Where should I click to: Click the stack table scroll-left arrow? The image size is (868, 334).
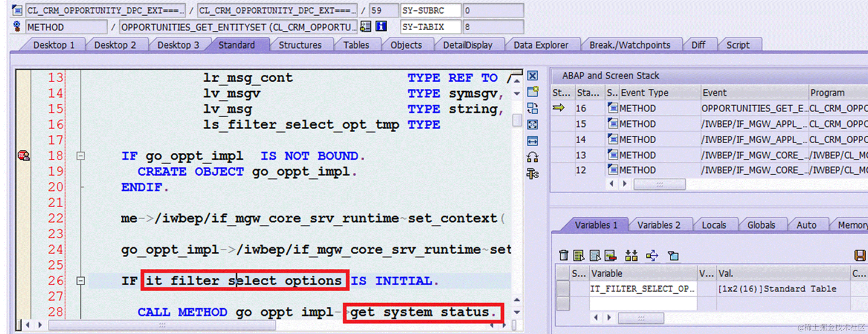[612, 184]
